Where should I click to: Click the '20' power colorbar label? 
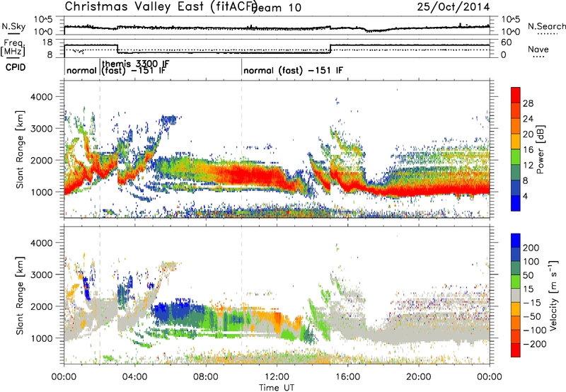click(x=528, y=134)
